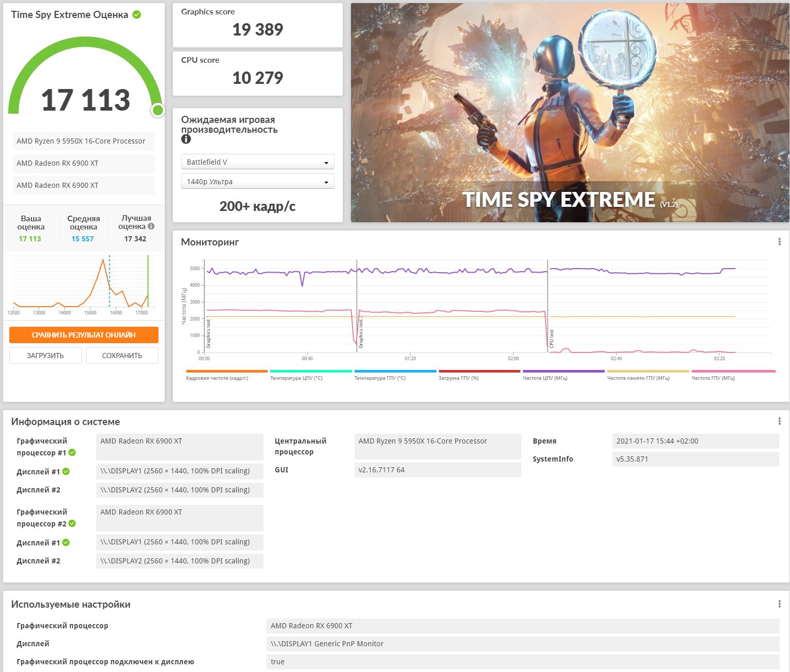This screenshot has width=790, height=672.
Task: Toggle the Температура ЦПУ (°C) legend series
Action: coord(311,375)
